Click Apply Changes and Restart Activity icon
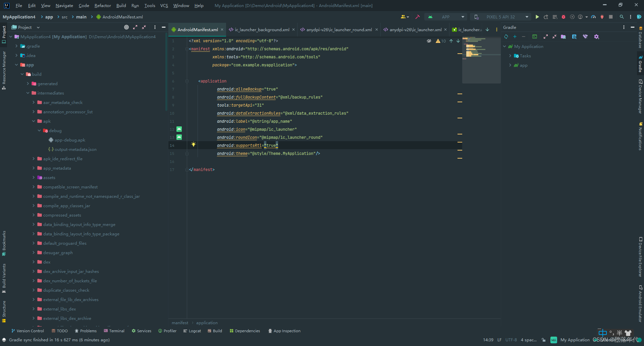644x346 pixels. (x=546, y=17)
